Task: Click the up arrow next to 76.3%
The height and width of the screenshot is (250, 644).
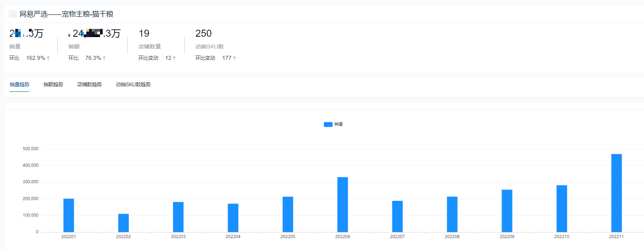Action: [x=104, y=58]
